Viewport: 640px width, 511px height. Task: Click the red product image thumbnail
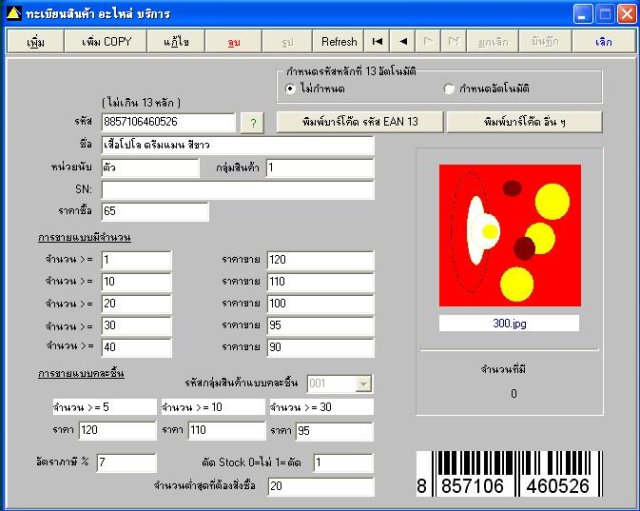510,236
